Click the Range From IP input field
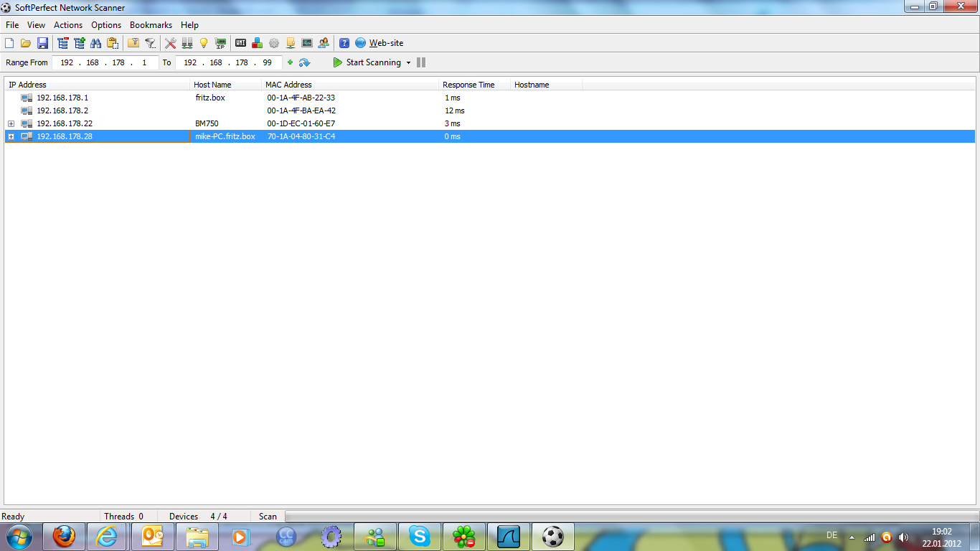 (105, 62)
